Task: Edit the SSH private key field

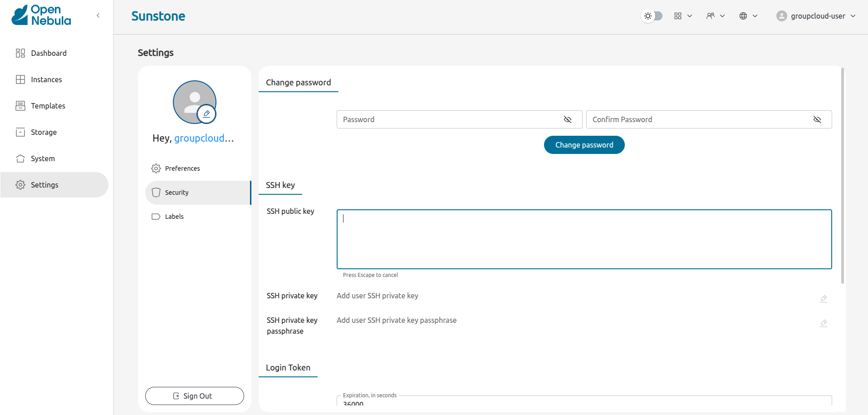Action: click(x=824, y=299)
